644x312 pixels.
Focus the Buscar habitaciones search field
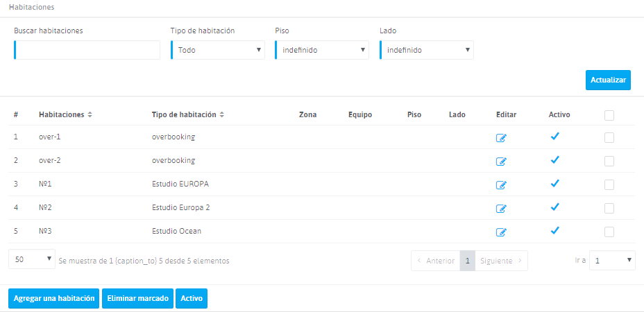87,50
